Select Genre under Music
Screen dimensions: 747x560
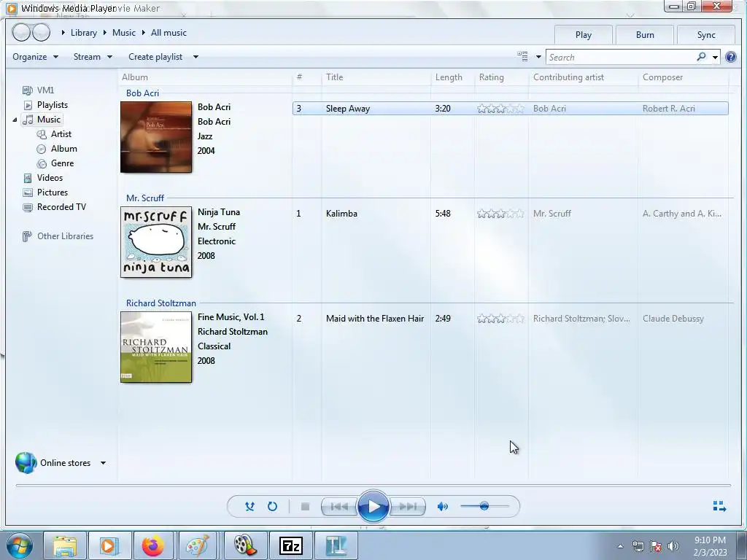point(55,163)
